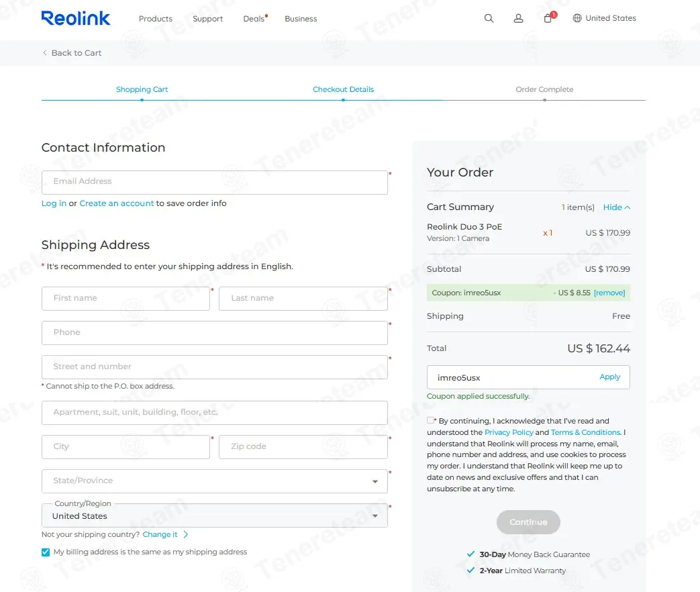Focus the Zip code field
The image size is (700, 592).
tap(303, 447)
